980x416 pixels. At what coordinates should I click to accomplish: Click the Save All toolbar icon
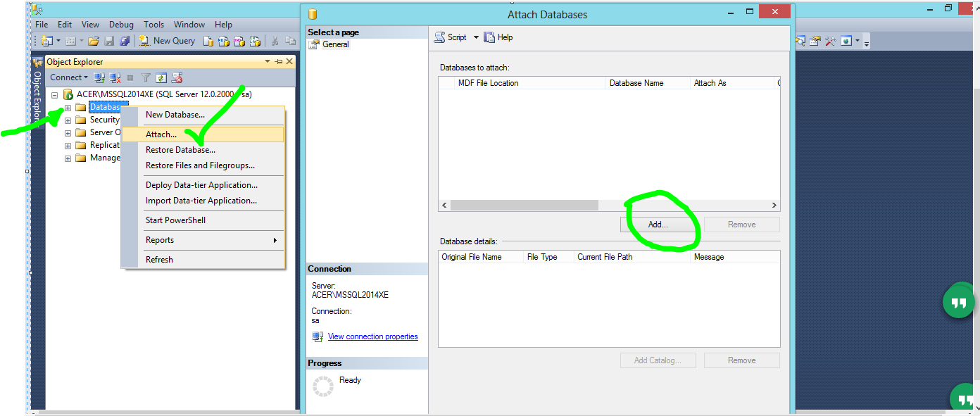125,41
